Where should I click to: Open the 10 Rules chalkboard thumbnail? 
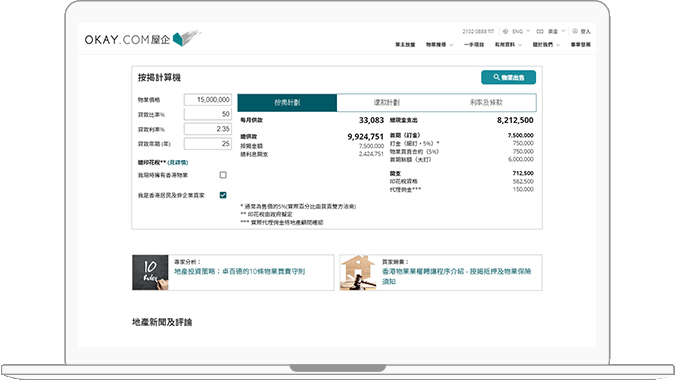(x=150, y=272)
